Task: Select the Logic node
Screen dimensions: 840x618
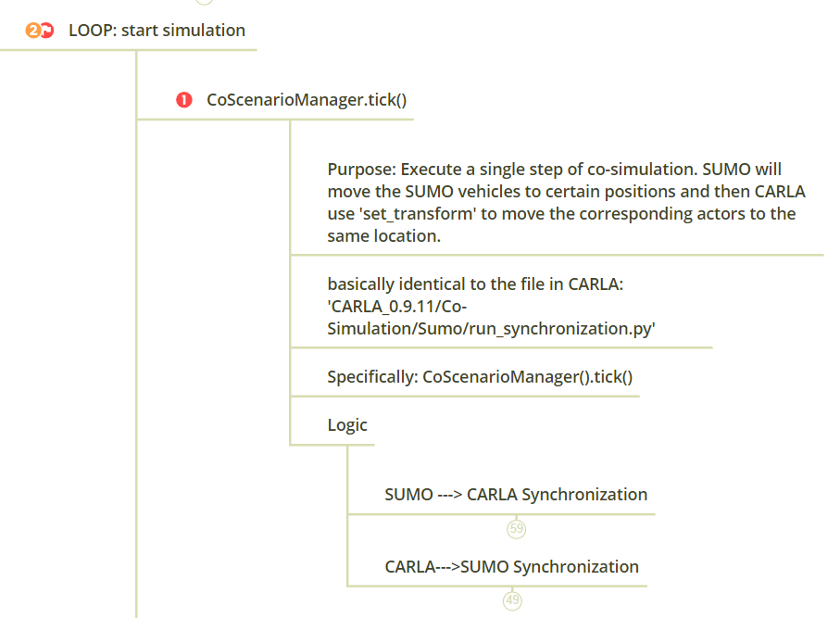Action: pyautogui.click(x=347, y=425)
